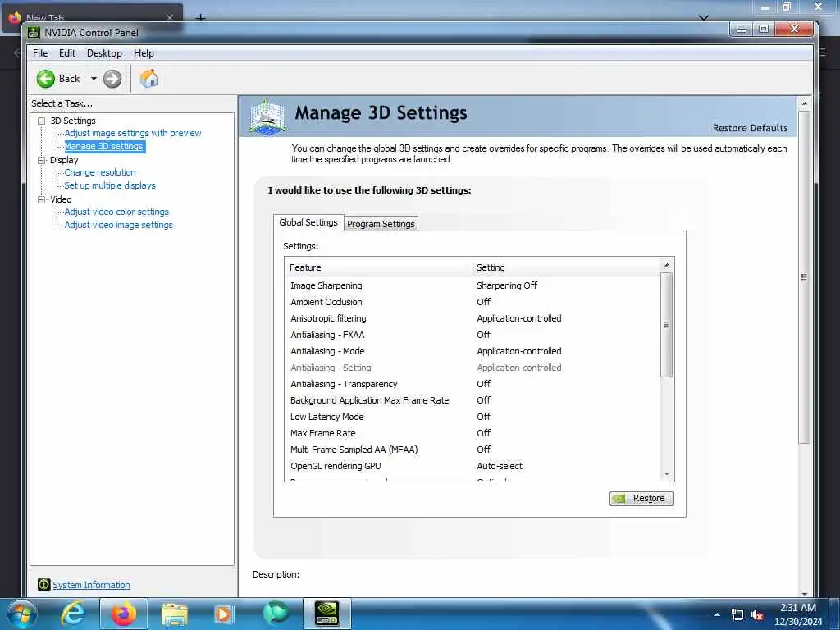Click main page scrollbar down arrow
Viewport: 840px width, 630px height.
pos(804,593)
